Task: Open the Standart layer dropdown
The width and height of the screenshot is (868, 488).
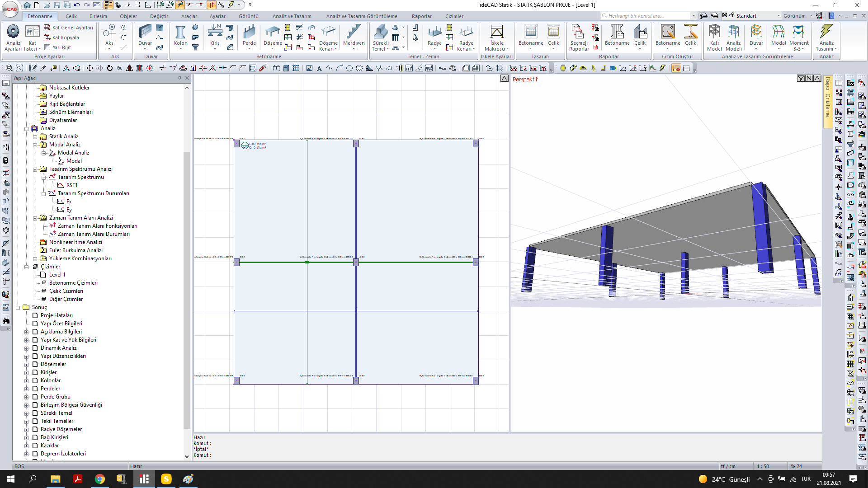Action: pos(778,16)
